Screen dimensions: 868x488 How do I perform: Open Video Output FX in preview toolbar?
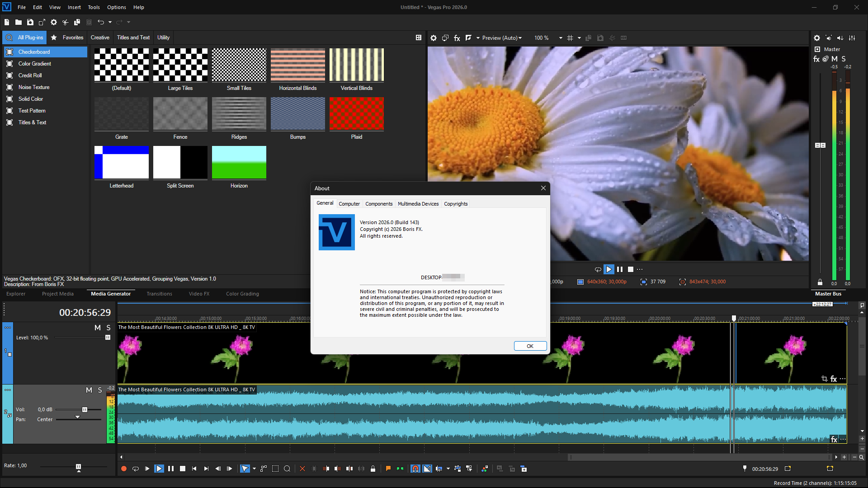point(457,38)
